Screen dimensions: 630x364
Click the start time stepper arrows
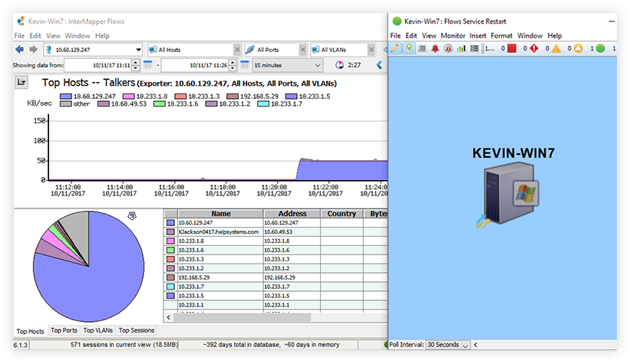coord(136,65)
